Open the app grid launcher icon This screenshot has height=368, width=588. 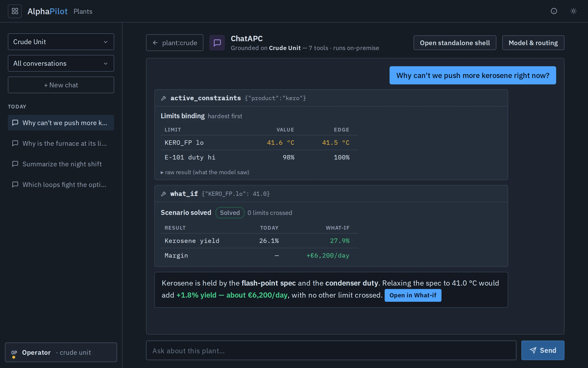[x=15, y=11]
